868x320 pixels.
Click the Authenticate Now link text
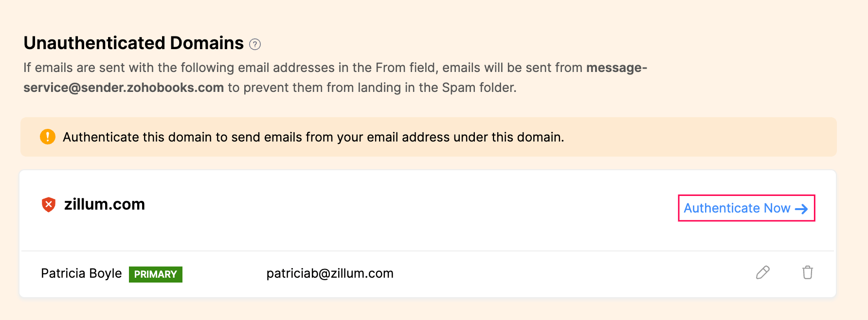pyautogui.click(x=737, y=208)
